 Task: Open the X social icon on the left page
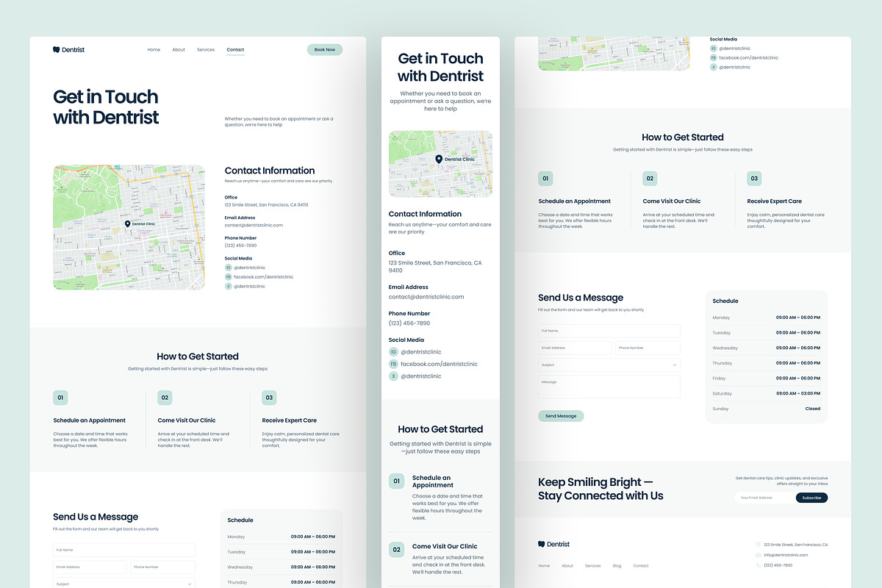pyautogui.click(x=229, y=286)
